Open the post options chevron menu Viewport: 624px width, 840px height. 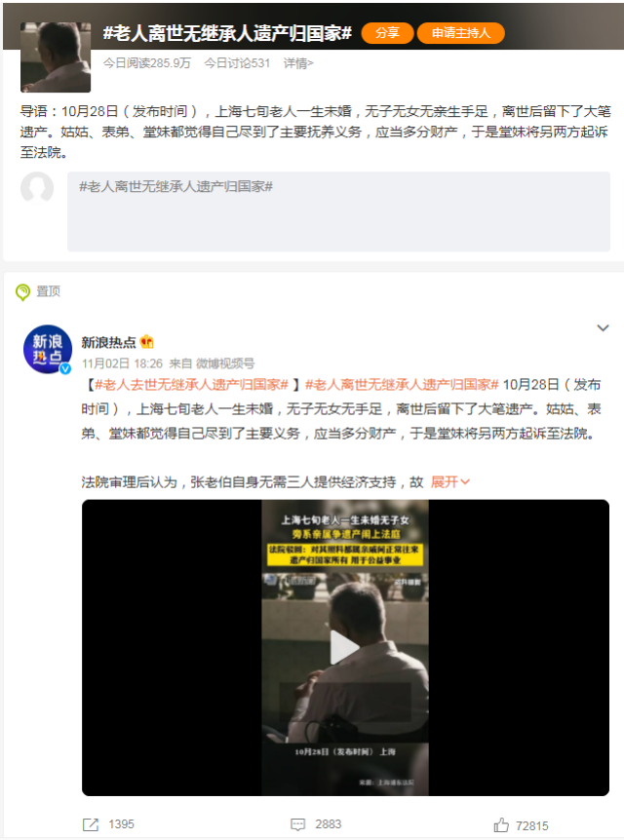pos(604,327)
